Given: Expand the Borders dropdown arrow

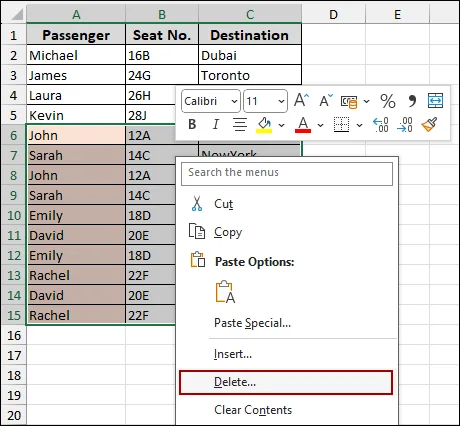Looking at the screenshot, I should pyautogui.click(x=359, y=125).
